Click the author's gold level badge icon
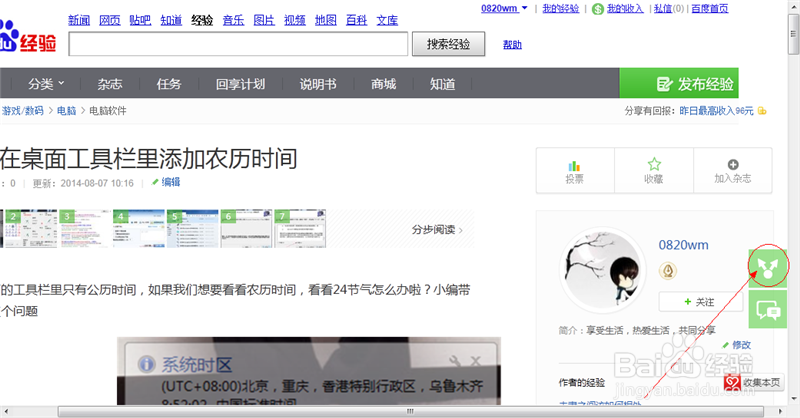 (668, 270)
